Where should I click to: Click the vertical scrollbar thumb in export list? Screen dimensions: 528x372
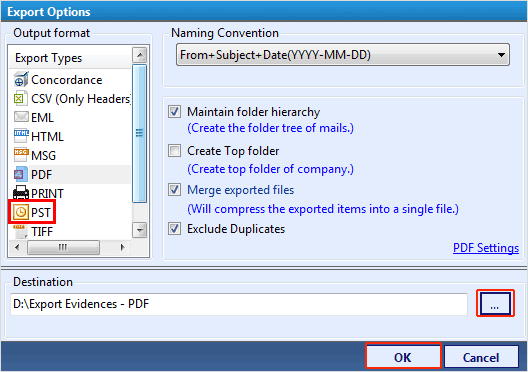(140, 133)
